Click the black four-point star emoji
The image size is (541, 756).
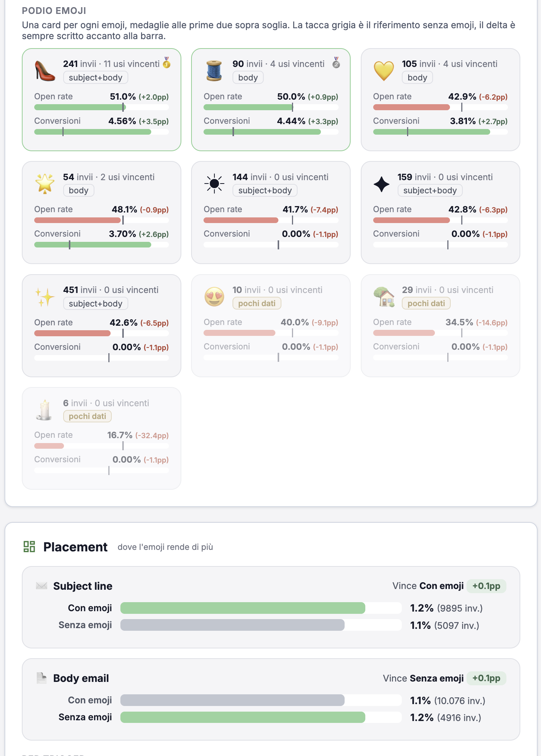point(381,184)
